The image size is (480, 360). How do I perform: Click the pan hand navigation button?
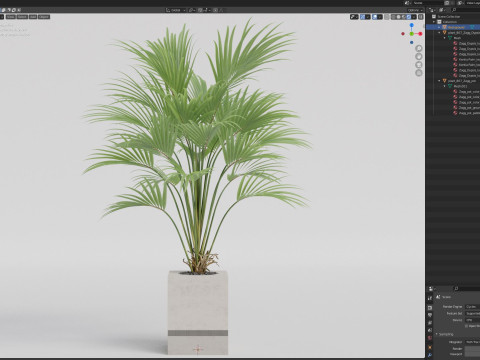coord(419,56)
